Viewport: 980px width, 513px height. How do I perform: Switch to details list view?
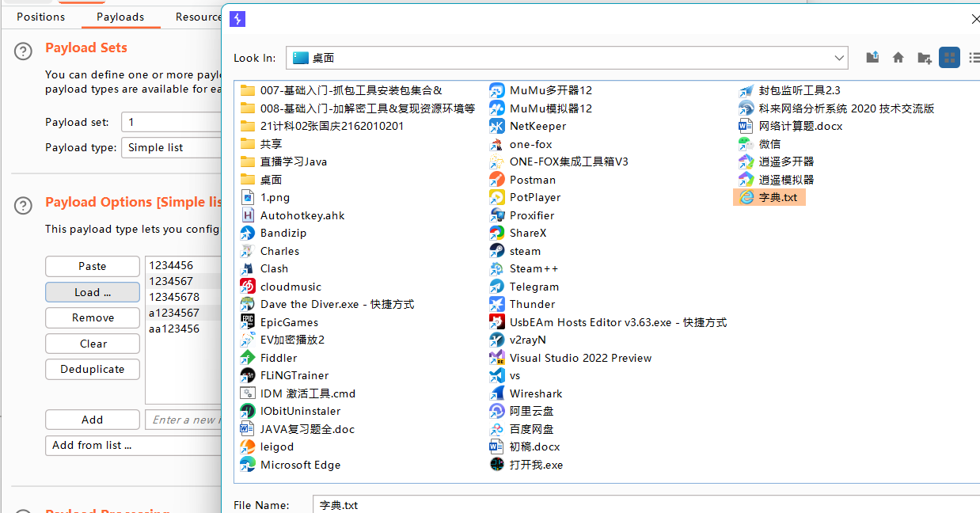(974, 57)
